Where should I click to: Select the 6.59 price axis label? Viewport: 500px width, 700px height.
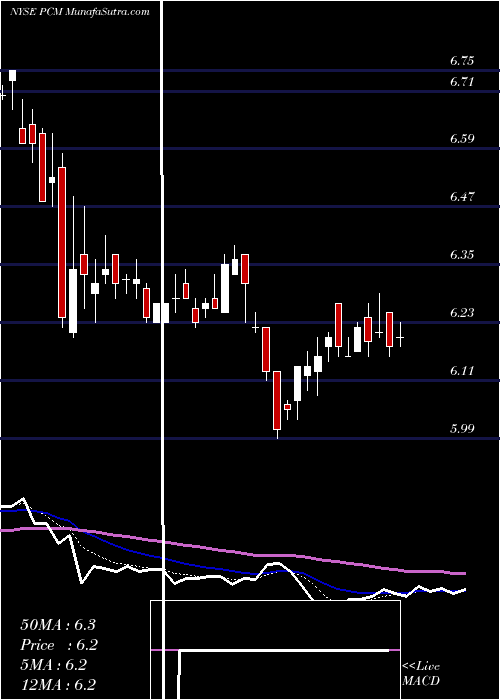(x=462, y=139)
